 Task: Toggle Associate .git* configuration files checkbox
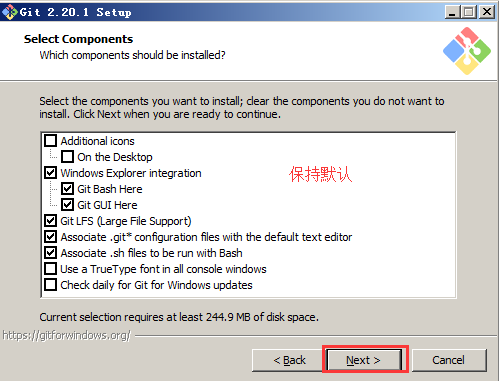point(51,237)
